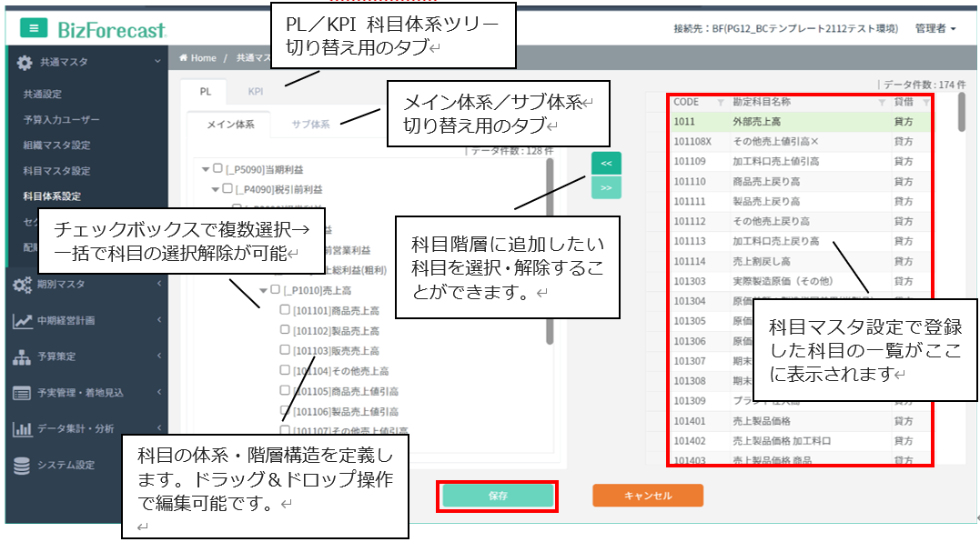Open the CODE column filter icon
Screen dimensions: 980x542
[721, 103]
